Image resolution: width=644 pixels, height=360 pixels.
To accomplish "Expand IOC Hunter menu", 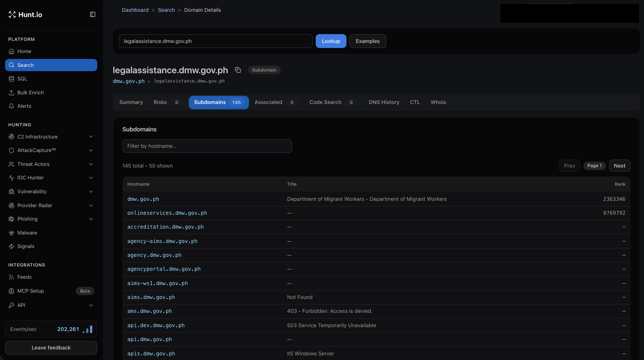I will click(x=51, y=178).
